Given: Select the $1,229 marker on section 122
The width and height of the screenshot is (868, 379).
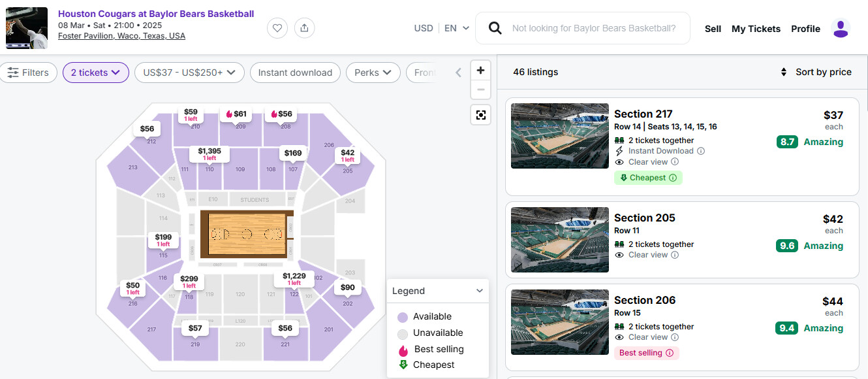Looking at the screenshot, I should coord(294,279).
